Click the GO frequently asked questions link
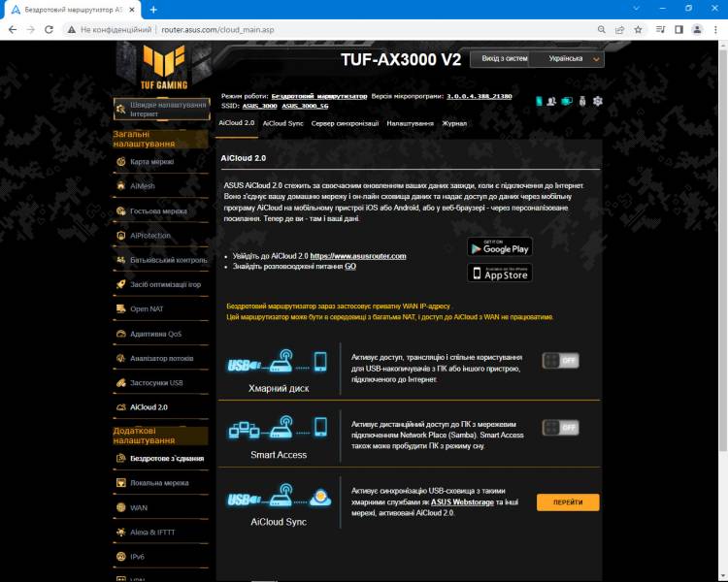This screenshot has height=582, width=728. (350, 267)
